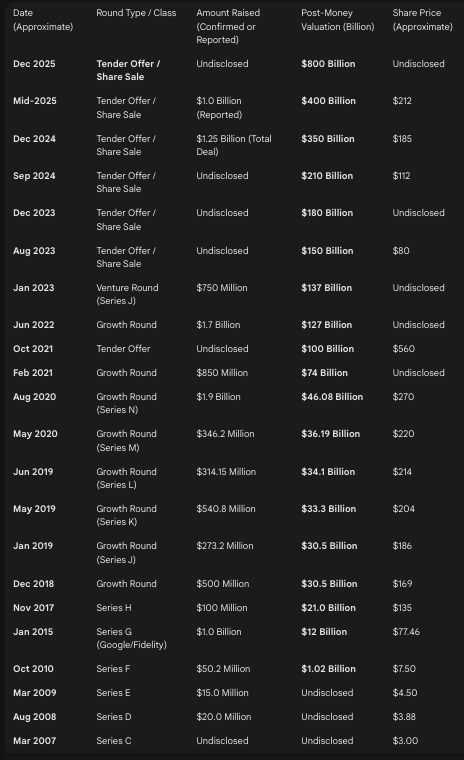Click the $560 share price cell
Screen dimensions: 464x760
point(403,349)
